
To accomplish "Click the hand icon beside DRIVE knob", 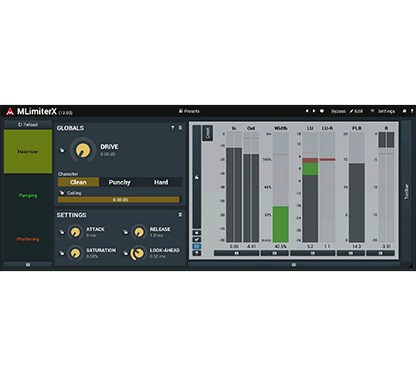I will click(x=62, y=150).
